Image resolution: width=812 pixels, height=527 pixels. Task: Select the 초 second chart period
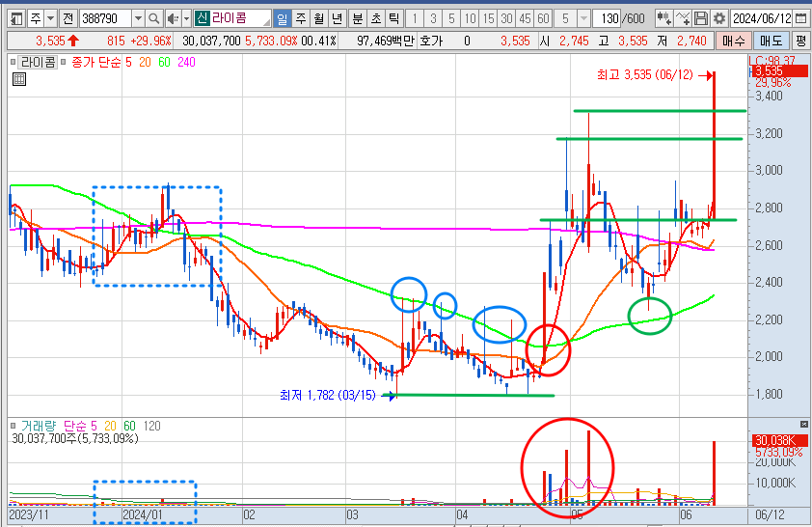tap(376, 19)
